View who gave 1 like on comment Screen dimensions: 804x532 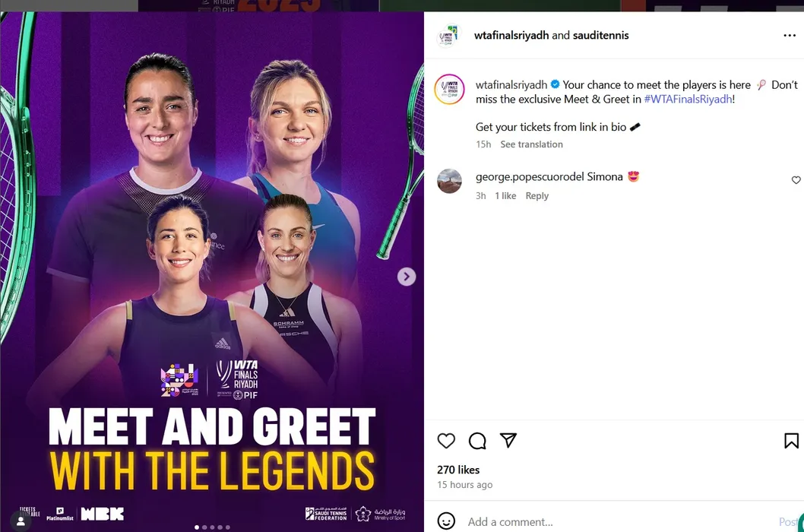[505, 195]
